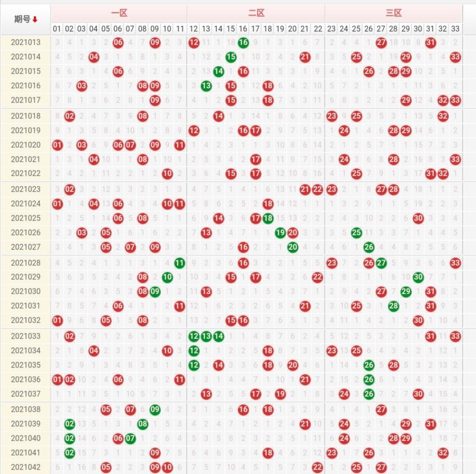Click column header number 33
This screenshot has width=476, height=474.
[x=455, y=29]
